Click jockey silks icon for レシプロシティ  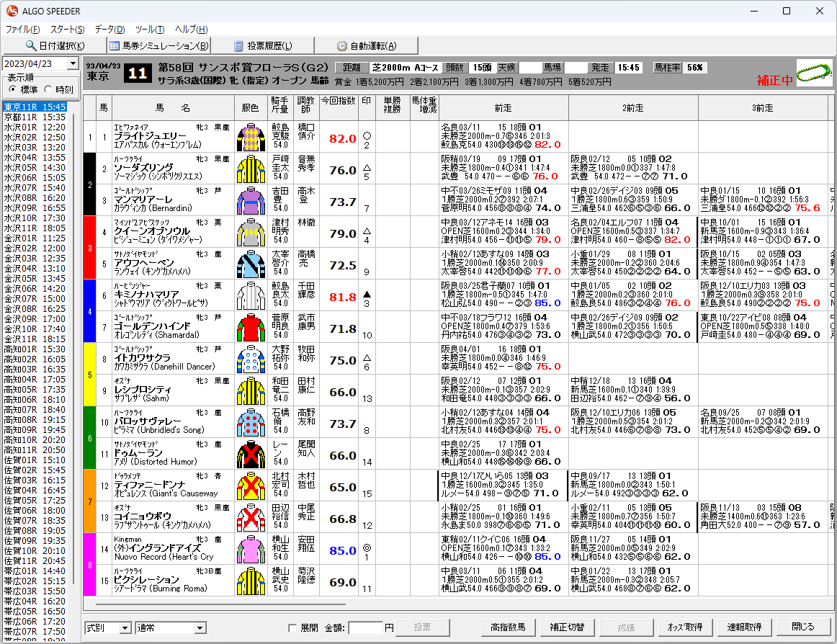coord(251,391)
